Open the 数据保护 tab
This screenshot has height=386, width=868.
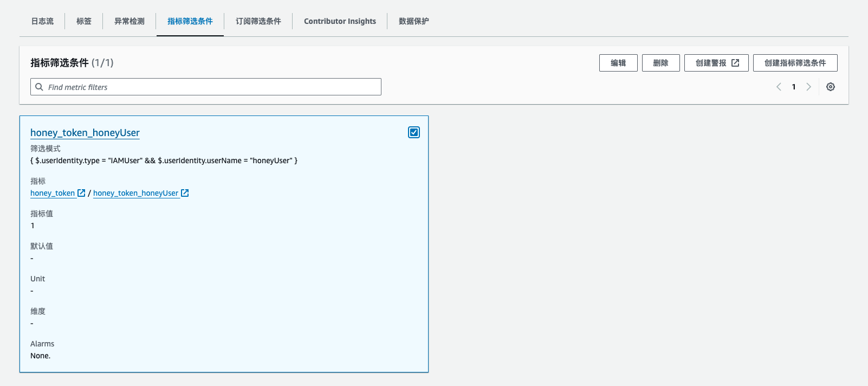413,21
